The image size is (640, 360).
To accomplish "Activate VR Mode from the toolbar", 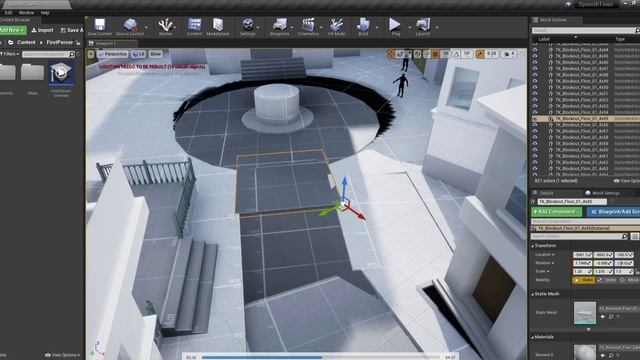I will pos(337,27).
